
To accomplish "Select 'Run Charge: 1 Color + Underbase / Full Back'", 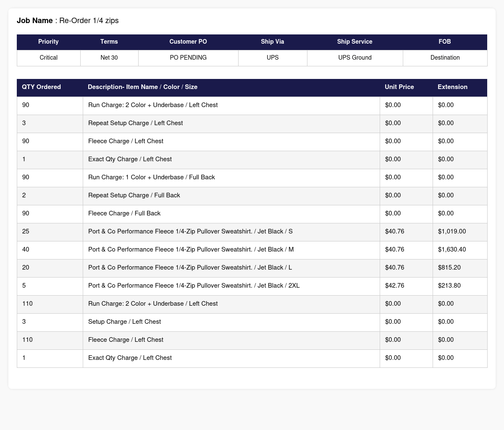I will click(152, 177).
